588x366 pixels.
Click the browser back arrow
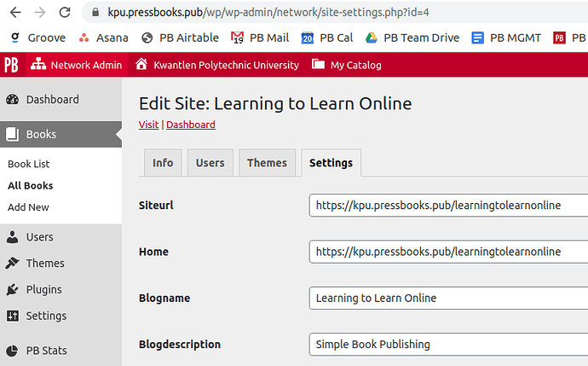[x=14, y=13]
